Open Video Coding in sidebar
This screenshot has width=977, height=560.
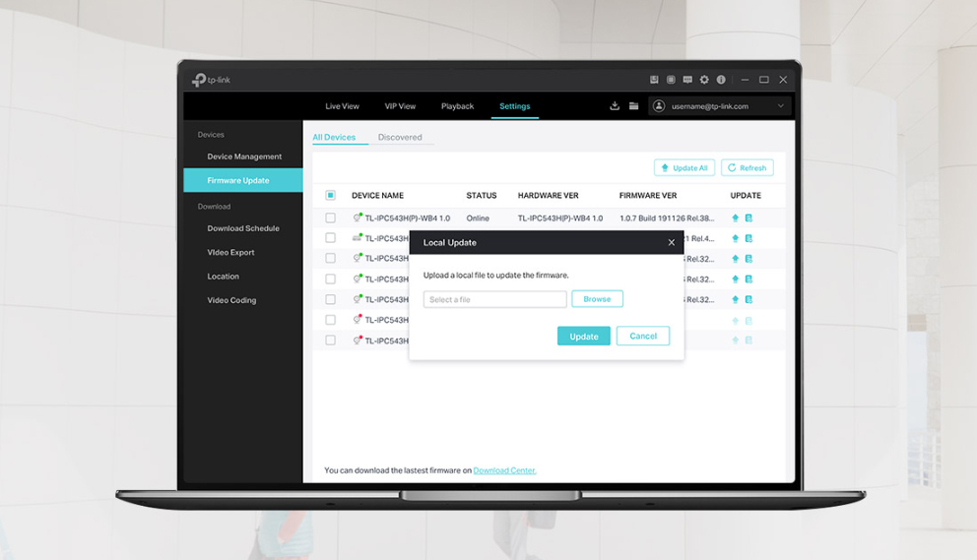point(231,300)
